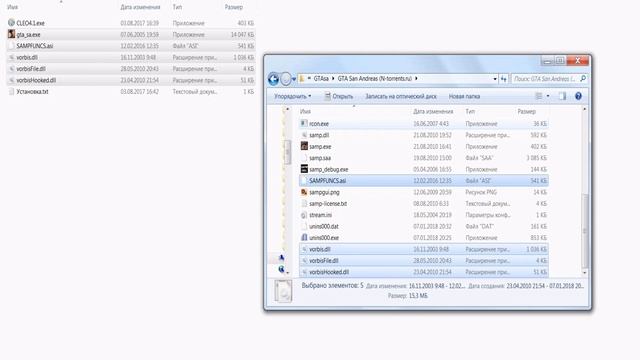Click the samp_debug.exe file icon

point(304,169)
